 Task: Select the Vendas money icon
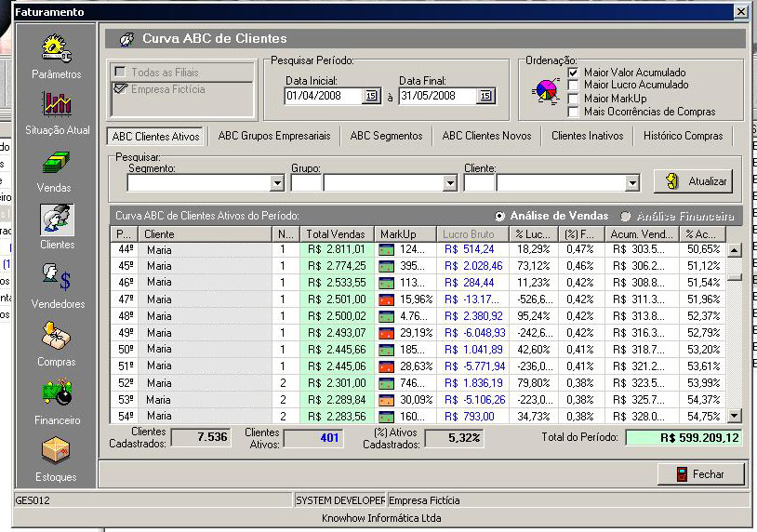(x=57, y=163)
